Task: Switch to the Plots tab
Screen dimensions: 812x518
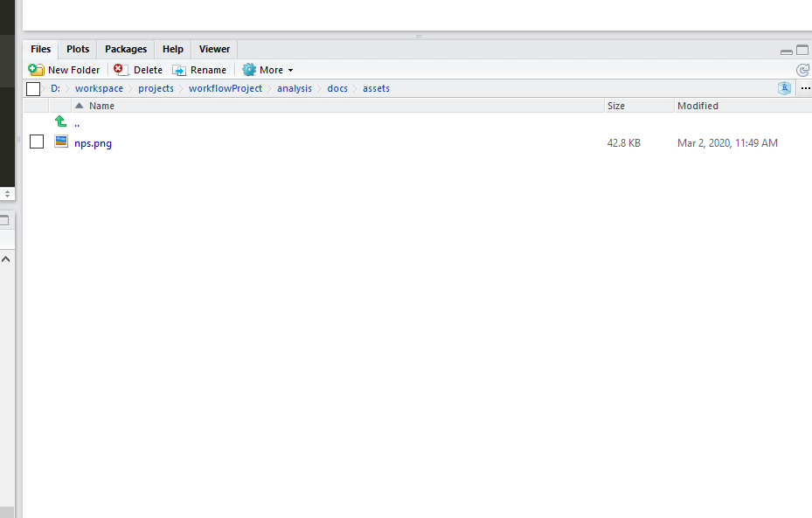Action: (x=77, y=49)
